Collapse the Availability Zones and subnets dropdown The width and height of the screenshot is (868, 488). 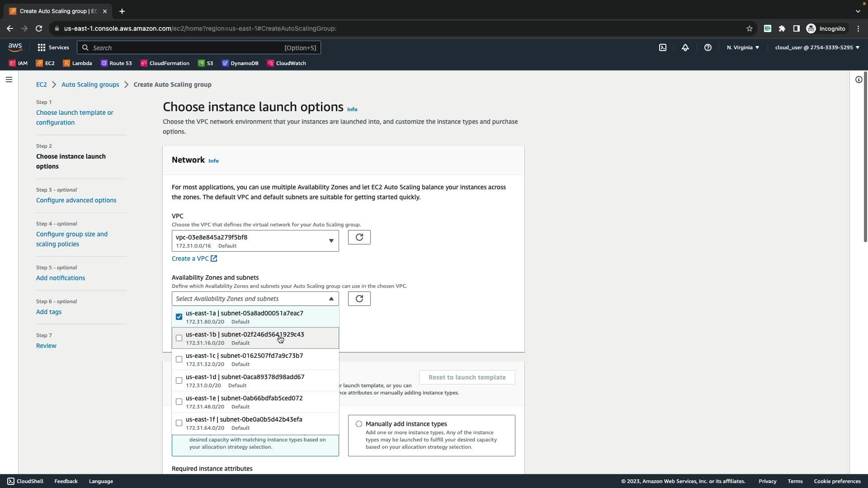pyautogui.click(x=331, y=299)
